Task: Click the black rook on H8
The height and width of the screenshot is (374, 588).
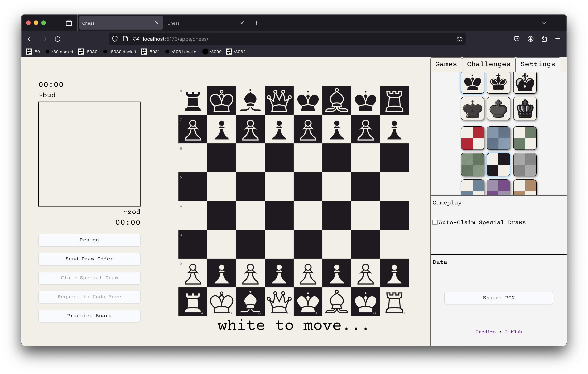Action: pos(394,100)
